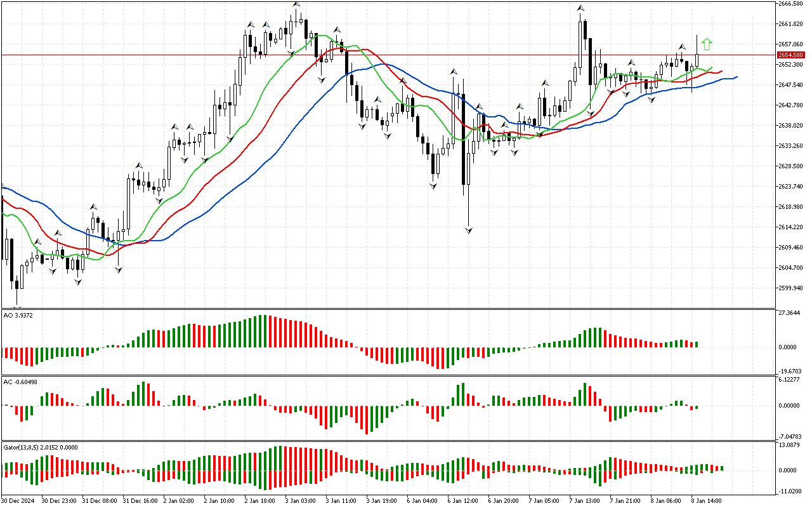Click the 2609.460 price scale value
812x508 pixels.
790,248
